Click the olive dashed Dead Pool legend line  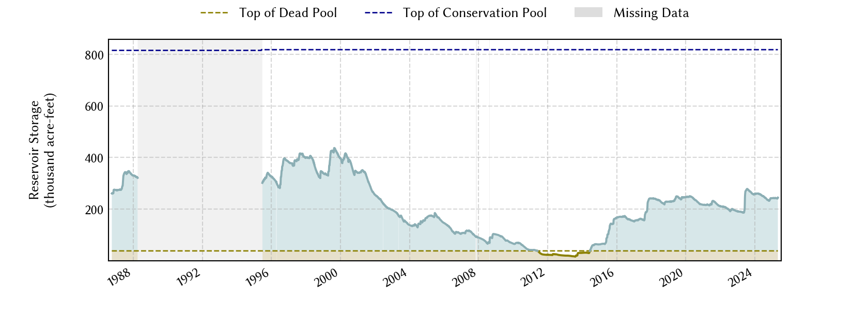pos(214,13)
